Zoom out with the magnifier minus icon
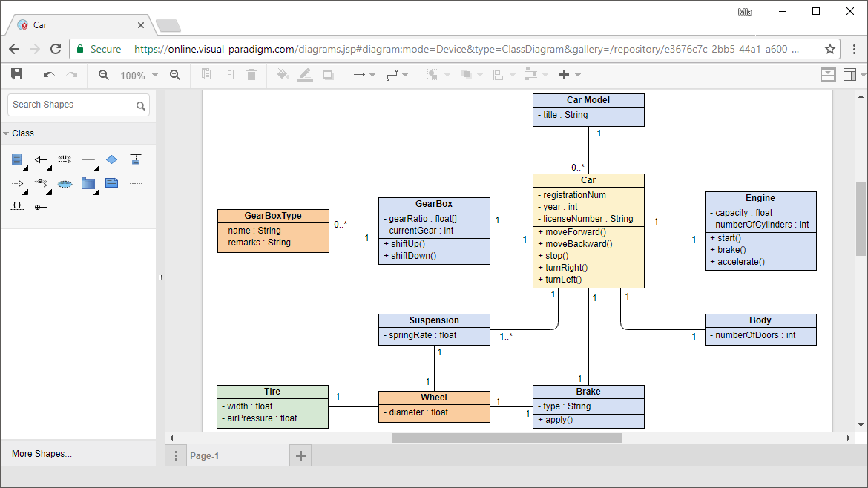The image size is (868, 488). tap(104, 75)
